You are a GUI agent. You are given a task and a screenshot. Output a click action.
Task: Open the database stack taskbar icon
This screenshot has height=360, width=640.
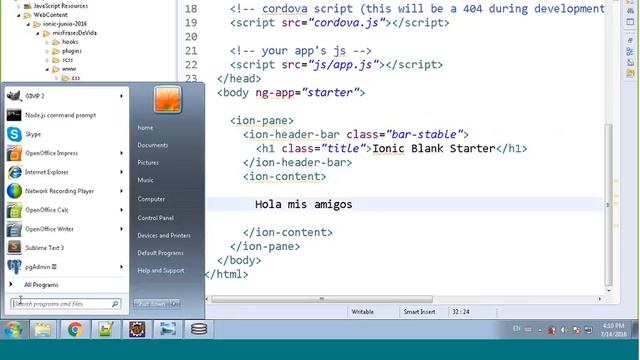click(199, 329)
